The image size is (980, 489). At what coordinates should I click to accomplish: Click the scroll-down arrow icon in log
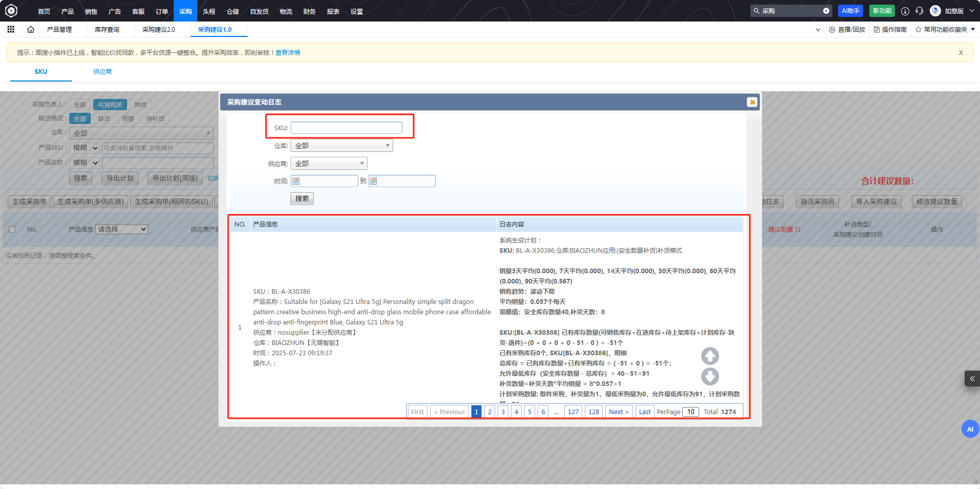tap(710, 377)
